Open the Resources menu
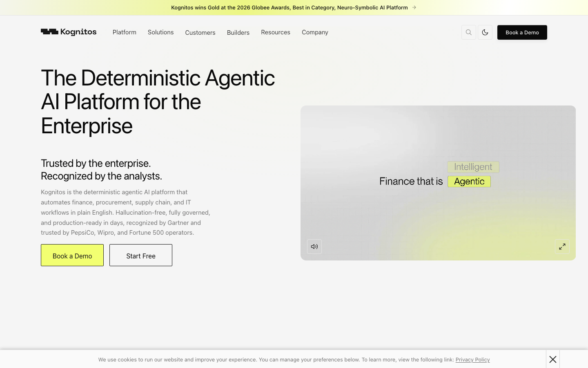 (x=276, y=32)
